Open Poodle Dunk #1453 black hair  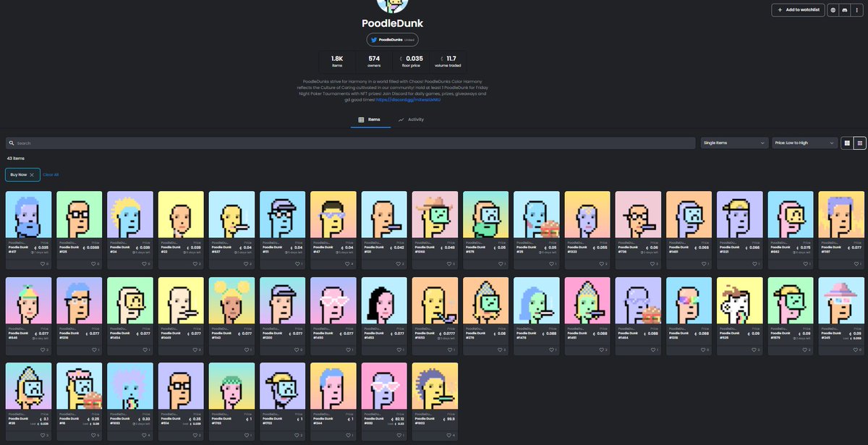(384, 300)
